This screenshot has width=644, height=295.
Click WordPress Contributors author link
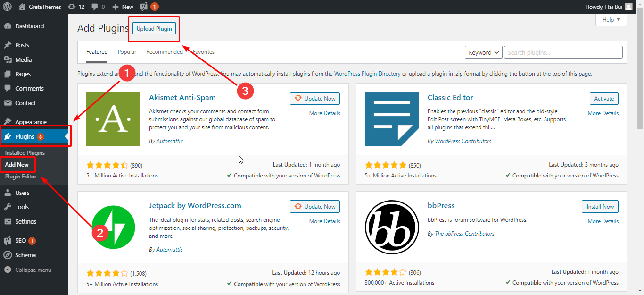point(463,141)
